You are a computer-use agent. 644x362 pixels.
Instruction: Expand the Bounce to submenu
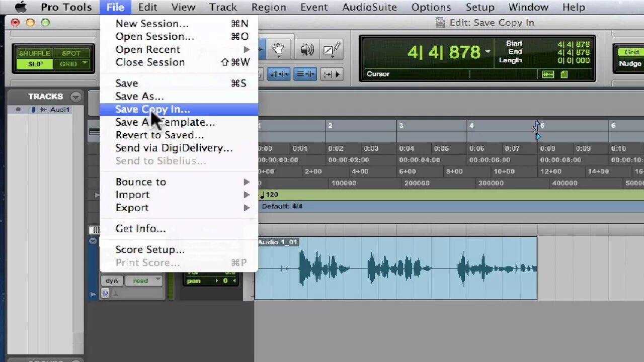[179, 182]
